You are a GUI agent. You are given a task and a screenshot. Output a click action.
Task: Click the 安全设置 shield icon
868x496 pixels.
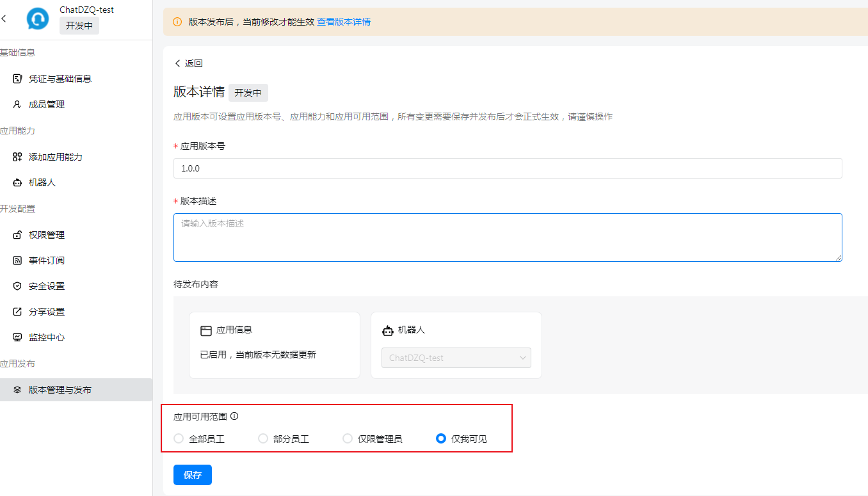(17, 286)
